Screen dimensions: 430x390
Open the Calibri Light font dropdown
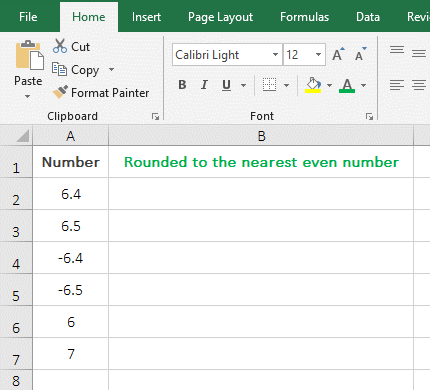[275, 54]
